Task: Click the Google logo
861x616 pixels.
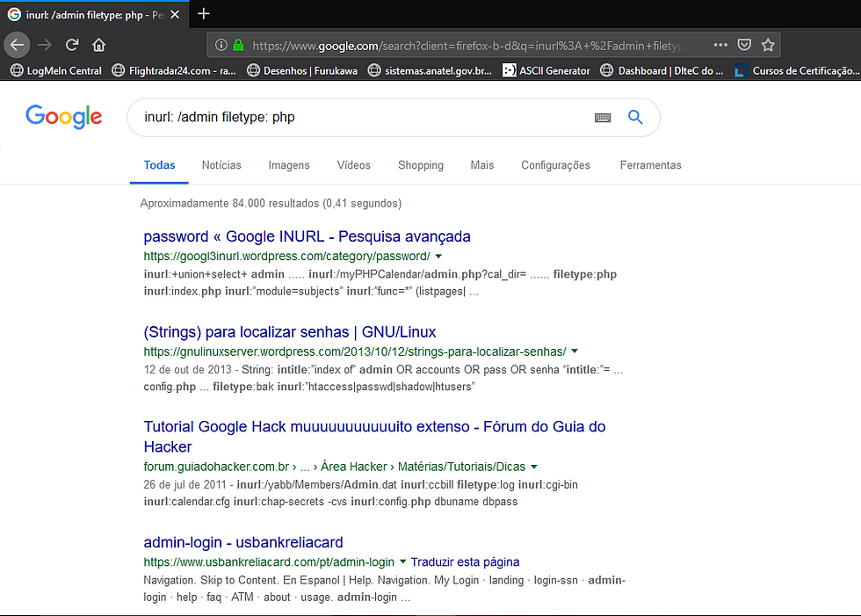Action: (x=63, y=116)
